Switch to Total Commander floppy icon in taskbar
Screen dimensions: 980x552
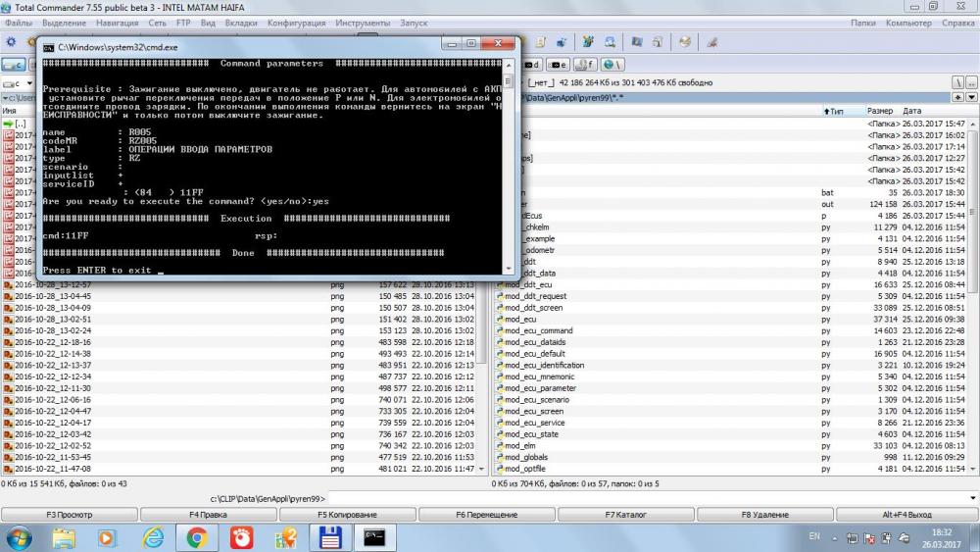pos(330,537)
